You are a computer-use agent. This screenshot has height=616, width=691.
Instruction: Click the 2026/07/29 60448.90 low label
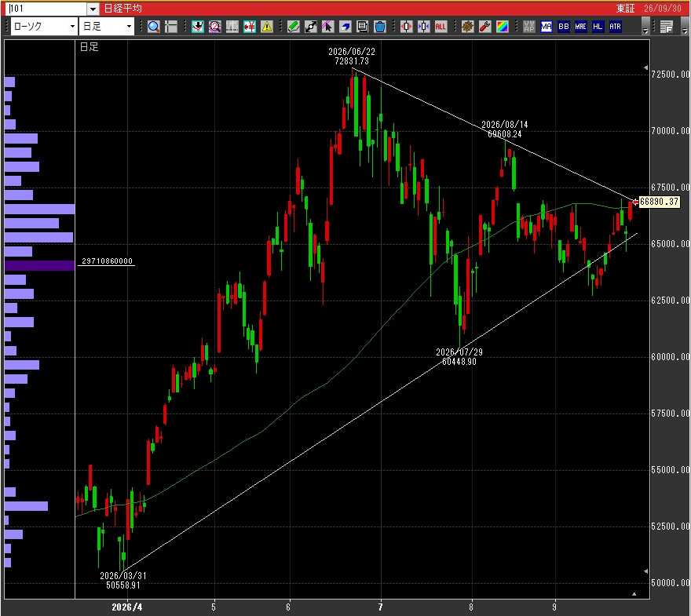(459, 357)
